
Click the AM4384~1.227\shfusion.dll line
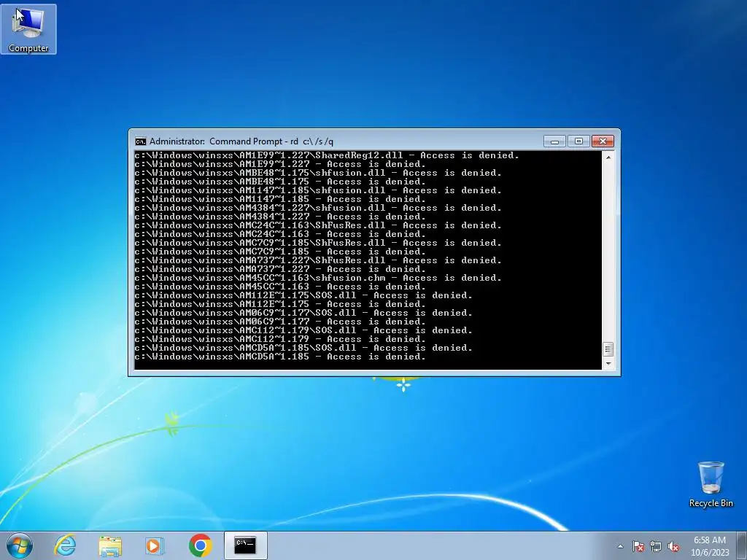pyautogui.click(x=318, y=208)
